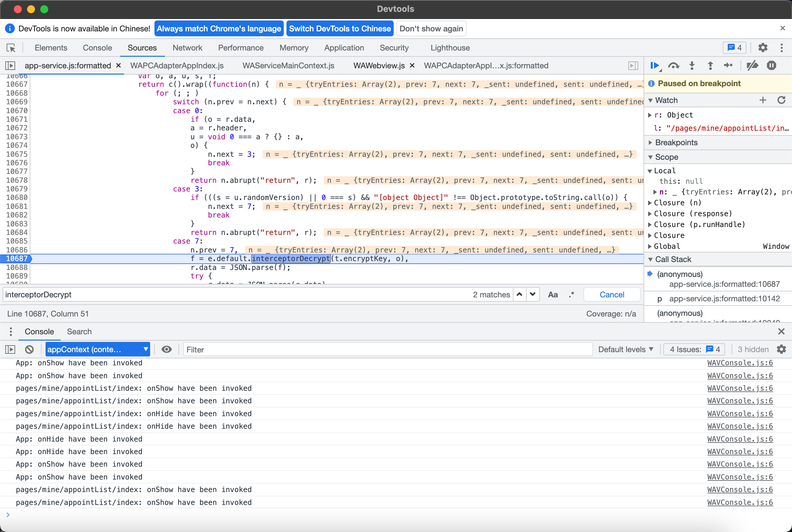This screenshot has width=792, height=532.
Task: Close the console drawer
Action: point(781,331)
